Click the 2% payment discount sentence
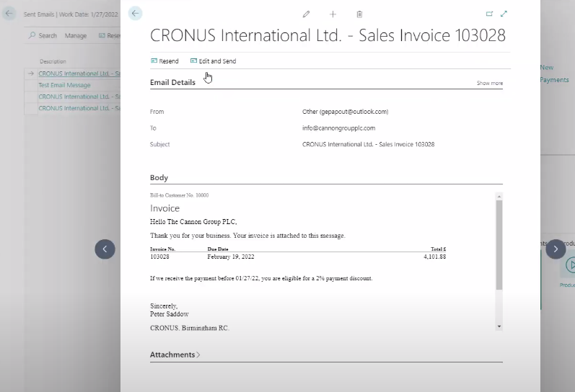 [261, 278]
